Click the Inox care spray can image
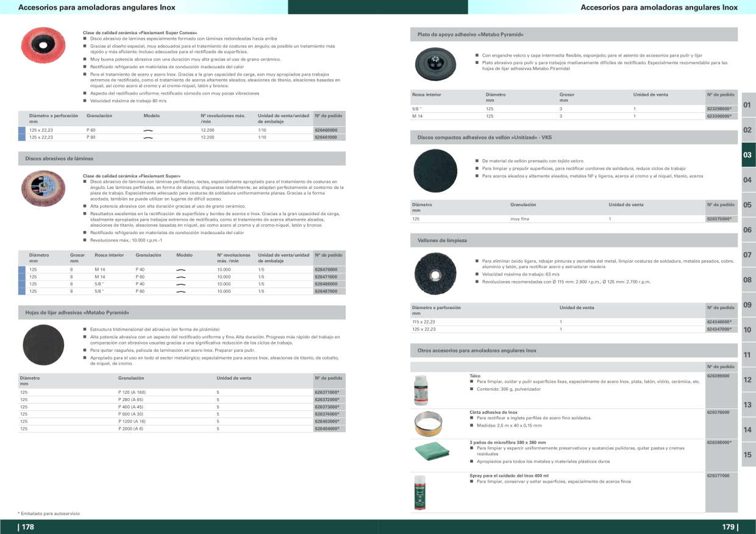756x534 pixels. click(419, 492)
